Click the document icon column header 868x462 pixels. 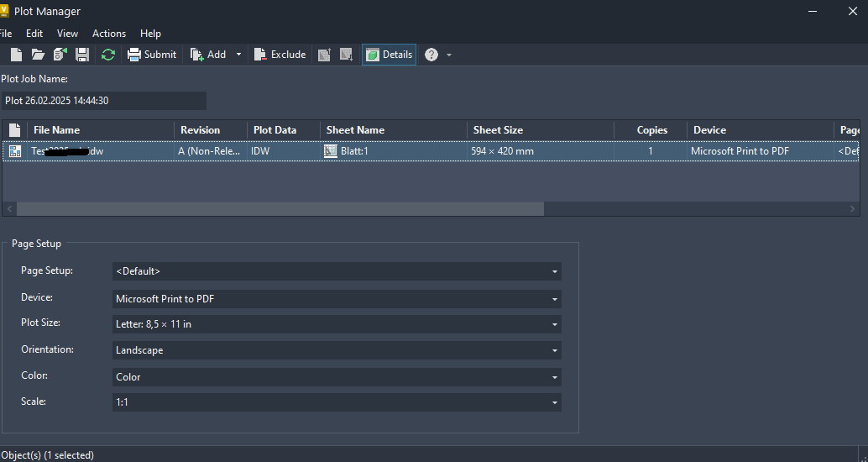click(x=15, y=130)
